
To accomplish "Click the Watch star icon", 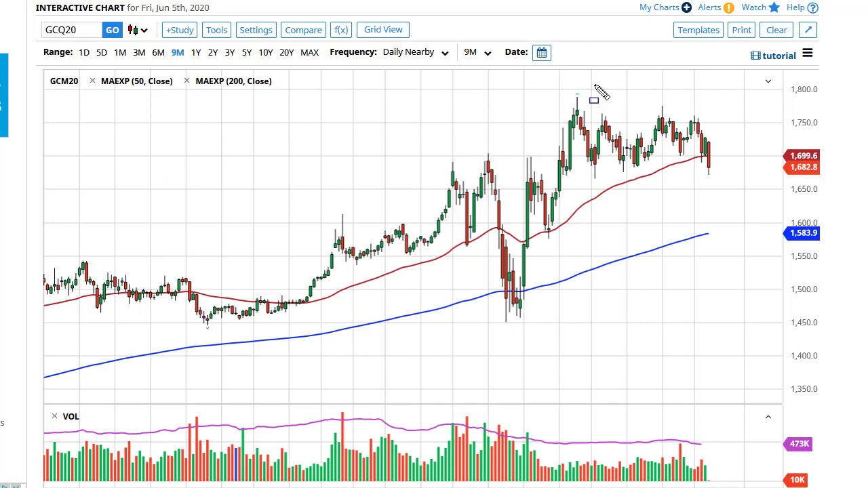I will (x=774, y=7).
